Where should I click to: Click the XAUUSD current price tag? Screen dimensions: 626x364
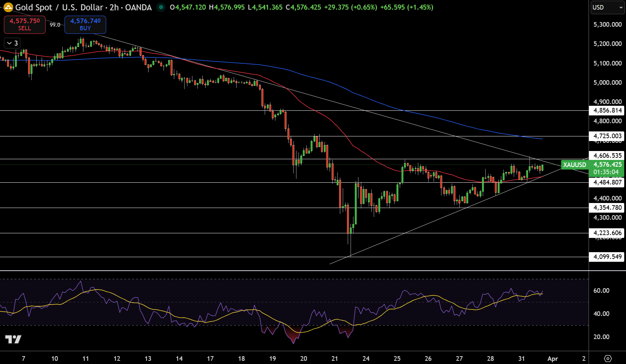point(574,165)
